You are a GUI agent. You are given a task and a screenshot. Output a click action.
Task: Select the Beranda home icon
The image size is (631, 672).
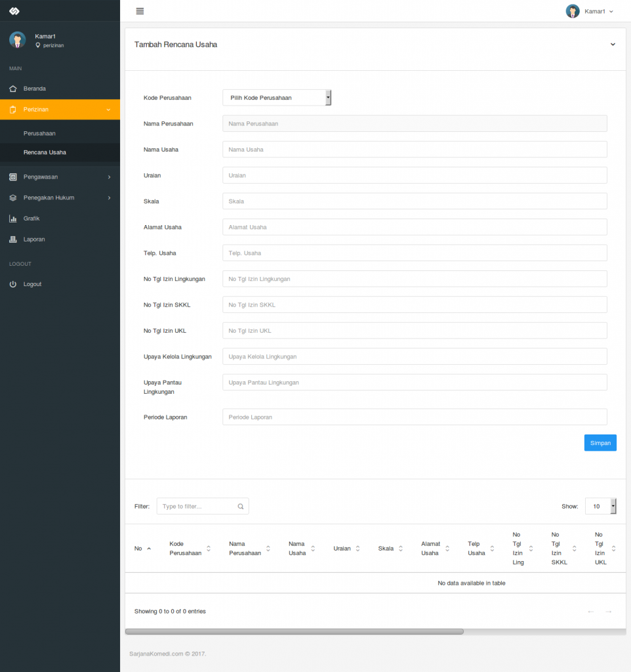pos(13,88)
